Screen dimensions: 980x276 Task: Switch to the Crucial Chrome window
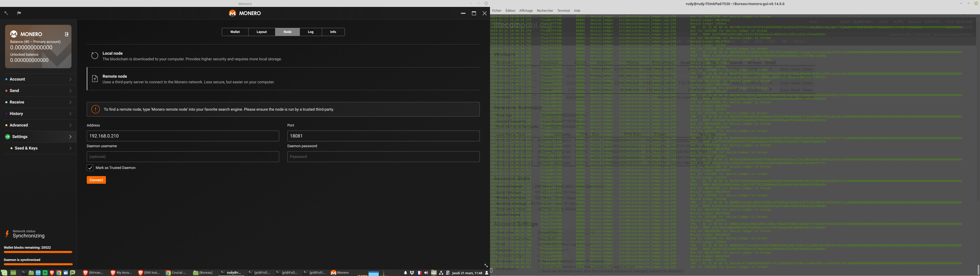click(177, 273)
